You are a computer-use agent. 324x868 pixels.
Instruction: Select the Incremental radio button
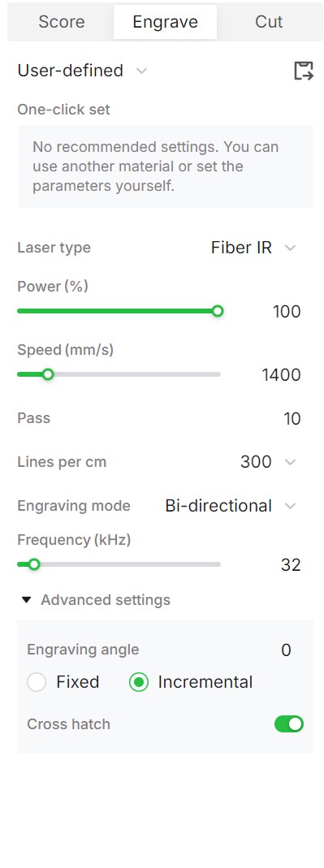(139, 682)
